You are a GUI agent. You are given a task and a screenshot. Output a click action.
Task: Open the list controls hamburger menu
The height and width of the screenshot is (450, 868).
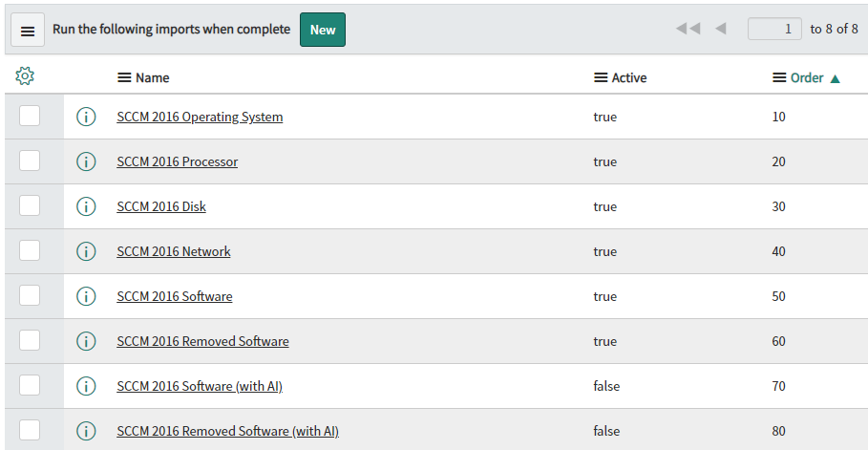pyautogui.click(x=28, y=30)
